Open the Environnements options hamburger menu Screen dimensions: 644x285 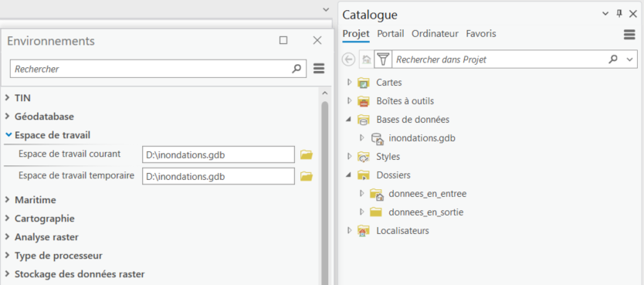pos(319,69)
